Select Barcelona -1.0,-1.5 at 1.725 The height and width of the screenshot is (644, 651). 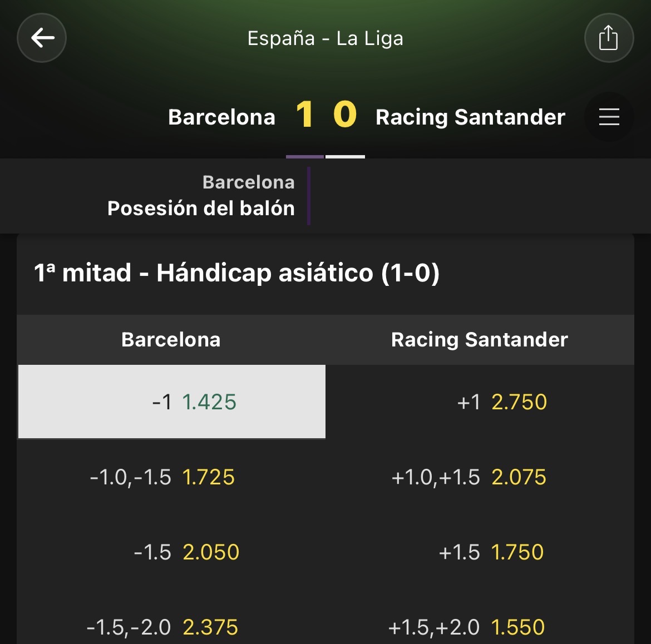(172, 477)
